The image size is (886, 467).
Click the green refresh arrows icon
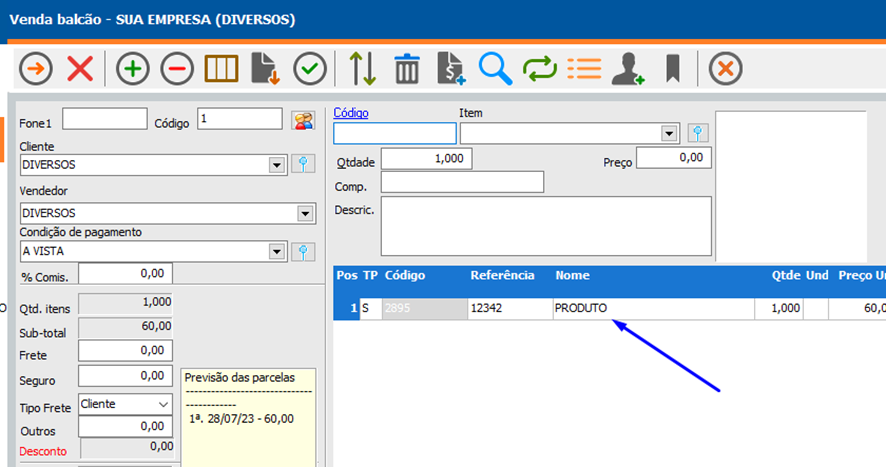point(539,69)
